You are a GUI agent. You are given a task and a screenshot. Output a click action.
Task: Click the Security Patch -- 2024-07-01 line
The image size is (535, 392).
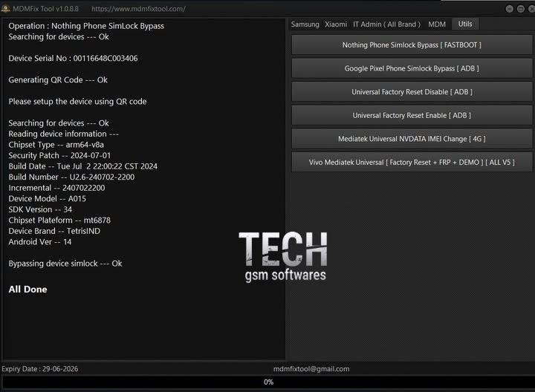(59, 155)
